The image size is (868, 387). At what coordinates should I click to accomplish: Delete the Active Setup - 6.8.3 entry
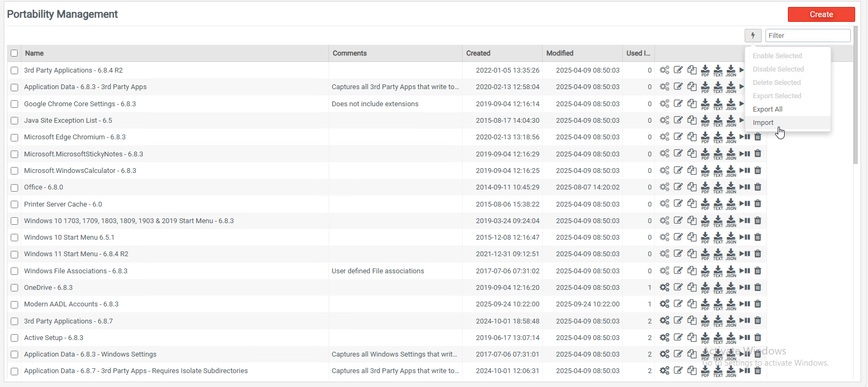point(757,337)
